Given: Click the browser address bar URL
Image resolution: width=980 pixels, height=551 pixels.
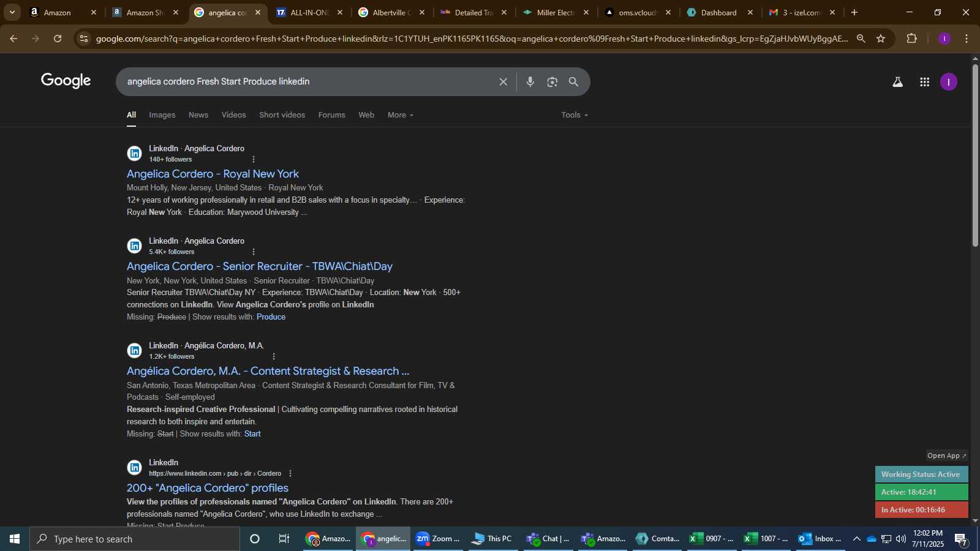Looking at the screenshot, I should click(472, 39).
